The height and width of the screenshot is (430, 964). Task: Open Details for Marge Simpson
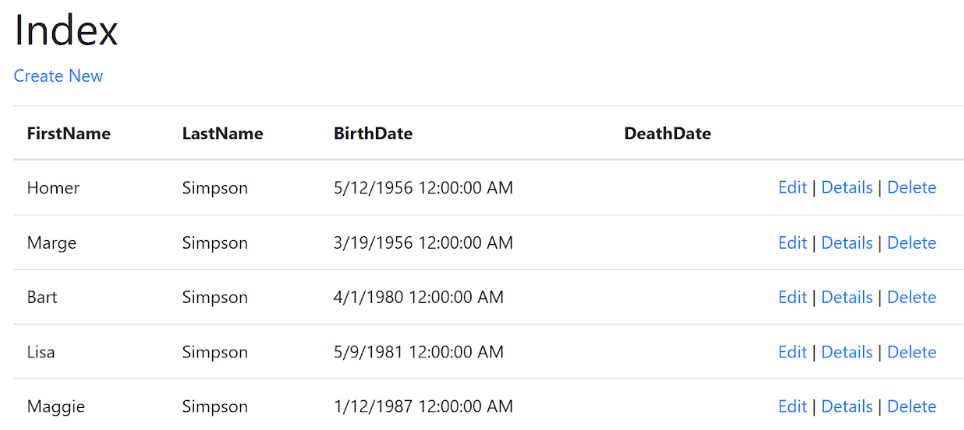pyautogui.click(x=846, y=243)
